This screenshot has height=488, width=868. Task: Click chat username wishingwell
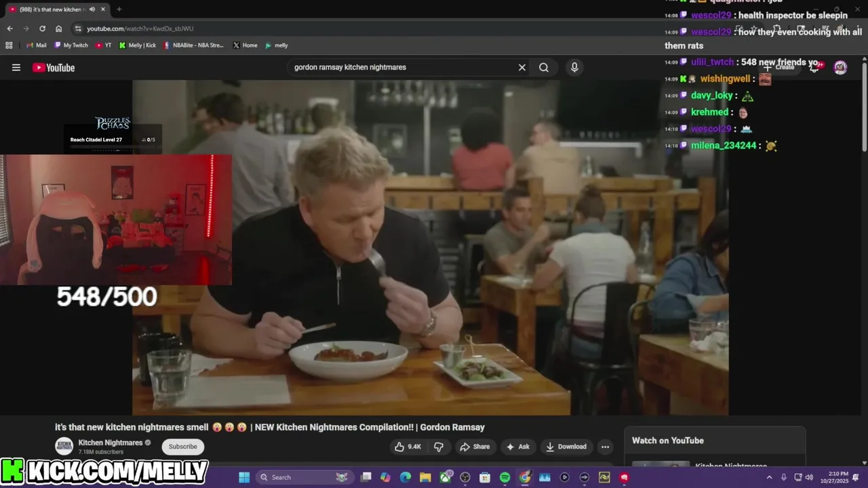point(725,79)
